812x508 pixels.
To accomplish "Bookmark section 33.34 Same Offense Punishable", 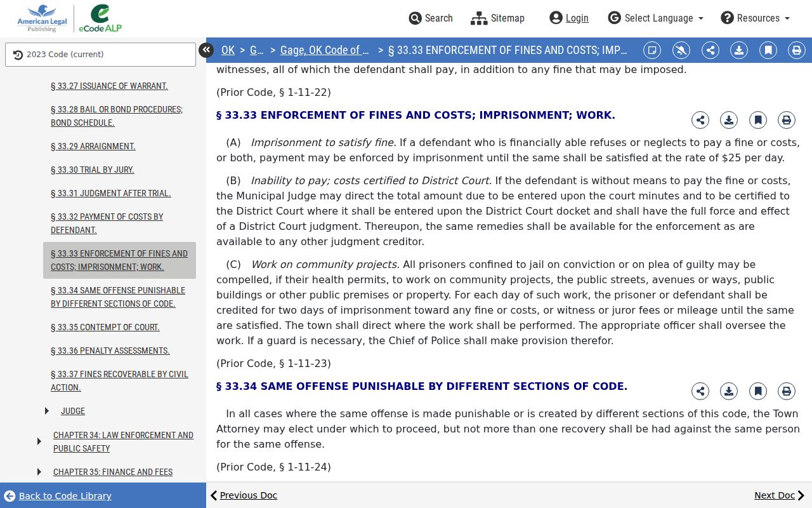I will tap(758, 391).
